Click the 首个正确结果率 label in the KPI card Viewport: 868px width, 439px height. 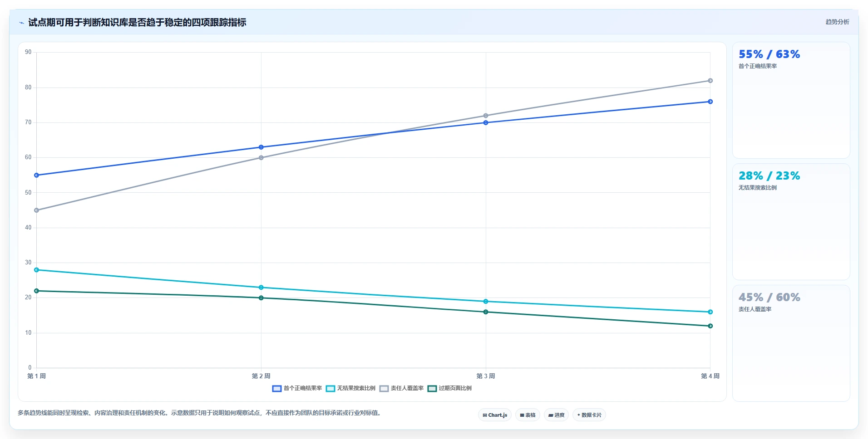coord(758,66)
